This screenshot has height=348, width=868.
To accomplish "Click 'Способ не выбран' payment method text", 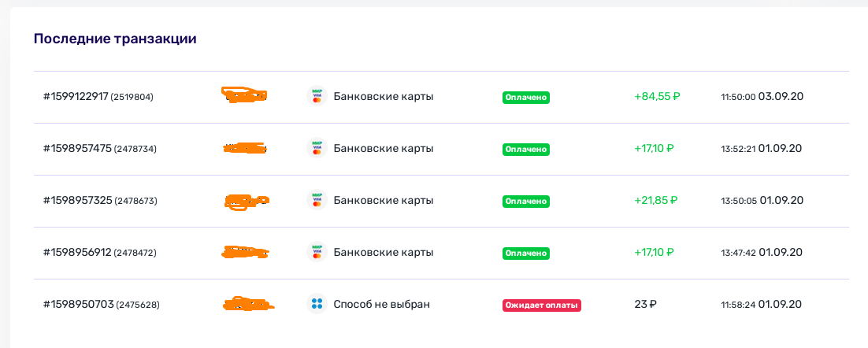I will coord(382,304).
